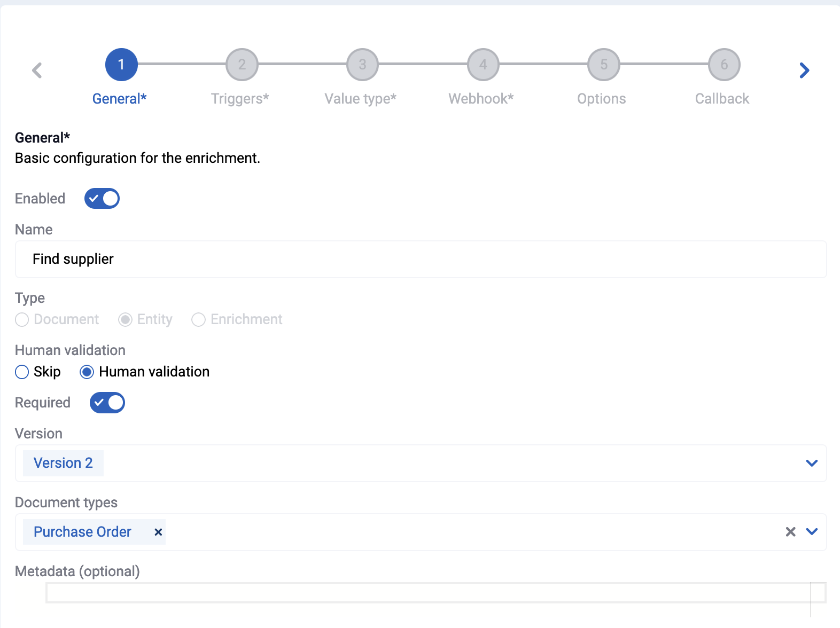Open step 3 Value type circle

[x=363, y=65]
